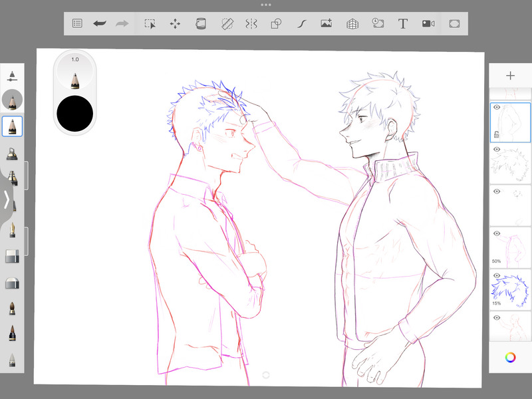
Task: Hide the 15% blue hair layer
Action: (x=497, y=275)
